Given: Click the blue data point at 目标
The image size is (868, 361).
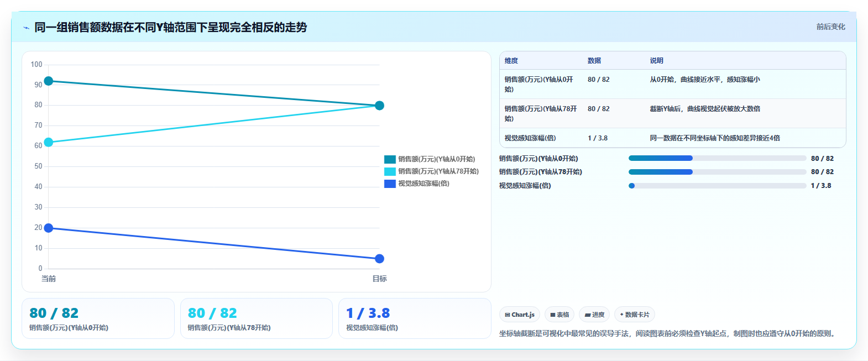Looking at the screenshot, I should [x=379, y=259].
